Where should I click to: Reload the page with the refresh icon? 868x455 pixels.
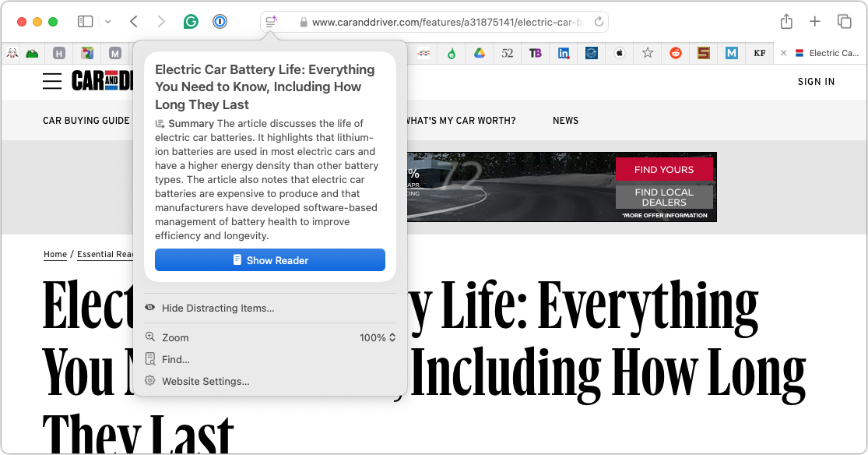coord(599,22)
